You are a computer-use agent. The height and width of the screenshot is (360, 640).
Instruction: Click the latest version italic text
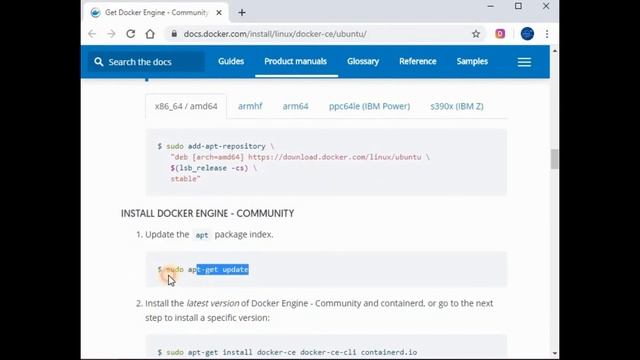coord(213,303)
